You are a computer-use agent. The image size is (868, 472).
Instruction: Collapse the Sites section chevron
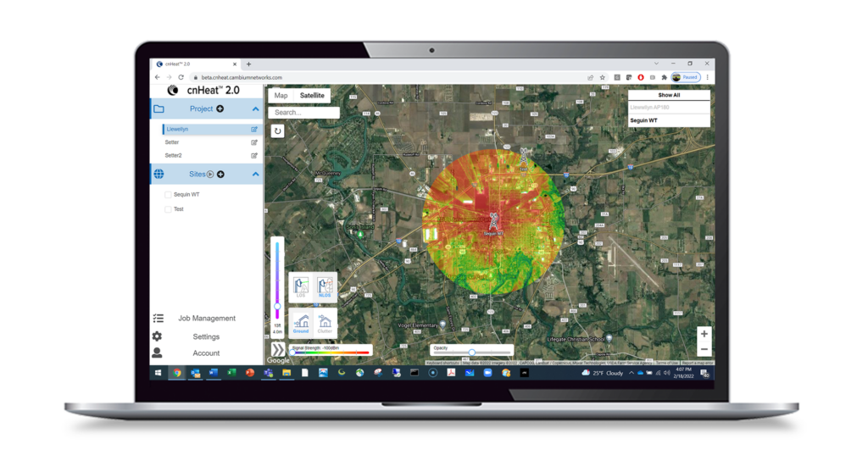pyautogui.click(x=255, y=174)
